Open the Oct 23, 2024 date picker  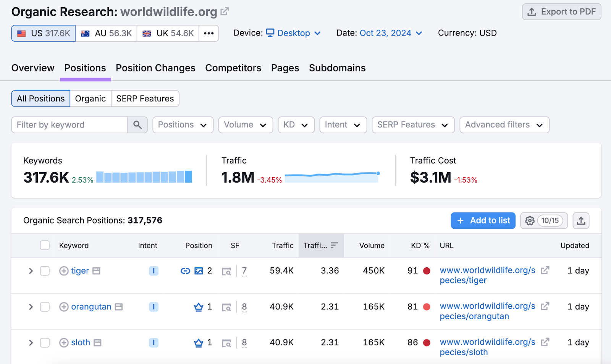[391, 33]
